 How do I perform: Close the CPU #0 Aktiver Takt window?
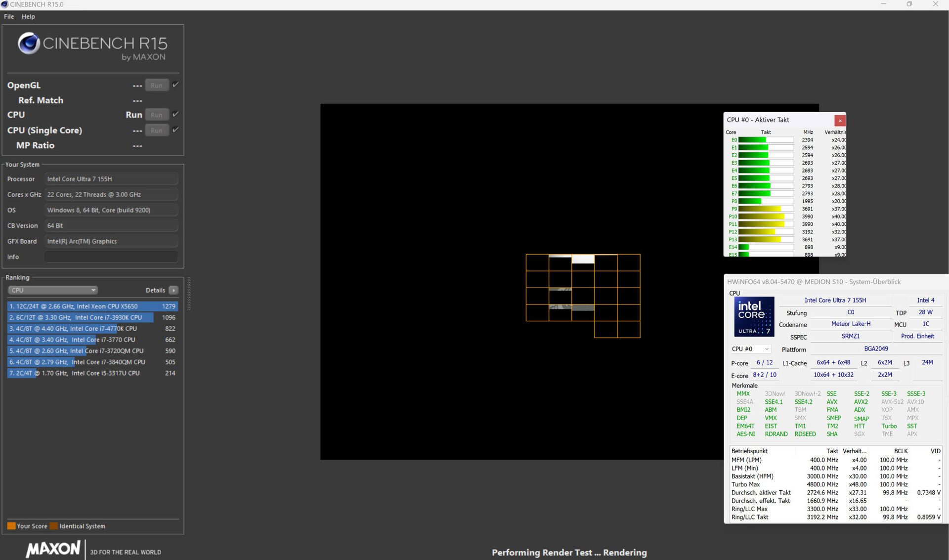coord(840,120)
